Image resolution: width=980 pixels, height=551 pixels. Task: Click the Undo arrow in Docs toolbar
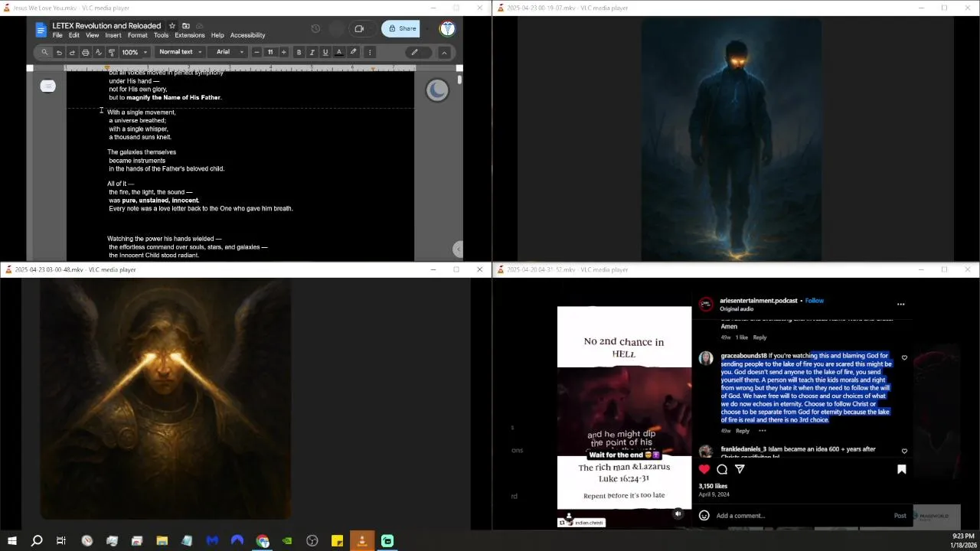[x=59, y=52]
